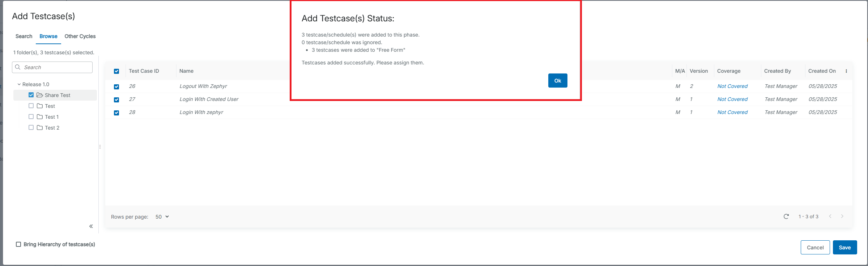
Task: Go to next page arrow
Action: (842, 216)
